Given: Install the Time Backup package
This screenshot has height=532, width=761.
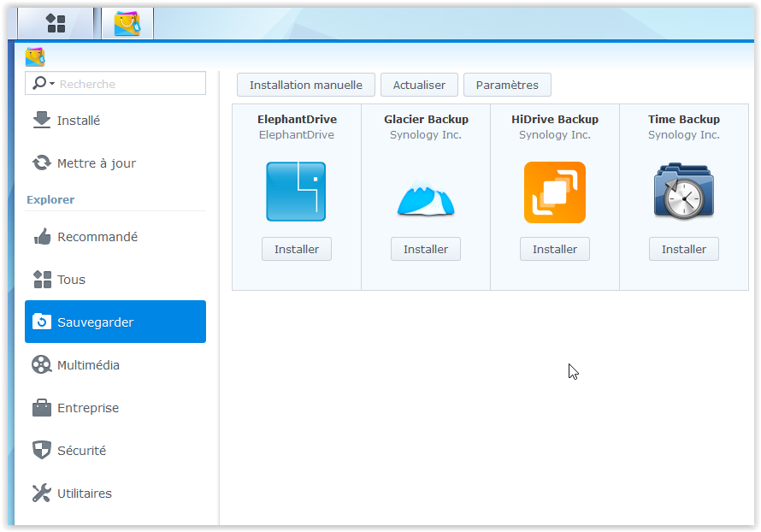Looking at the screenshot, I should tap(684, 250).
